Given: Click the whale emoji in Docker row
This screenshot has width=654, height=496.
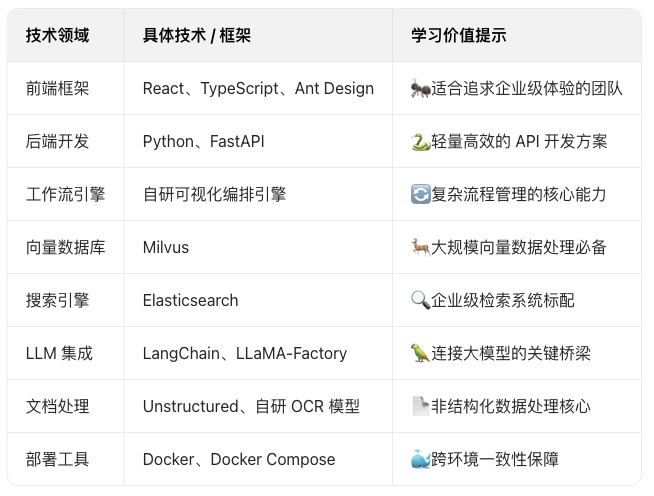Looking at the screenshot, I should click(x=420, y=459).
